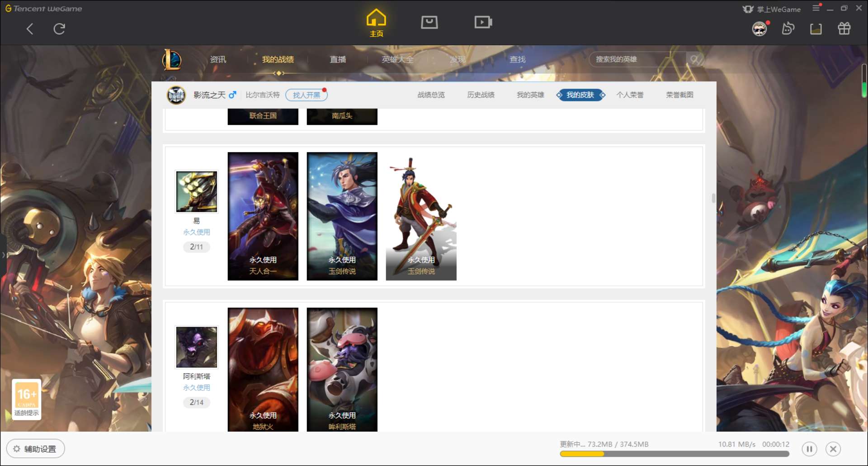Open 历史战绩 sub-tab

click(x=481, y=95)
